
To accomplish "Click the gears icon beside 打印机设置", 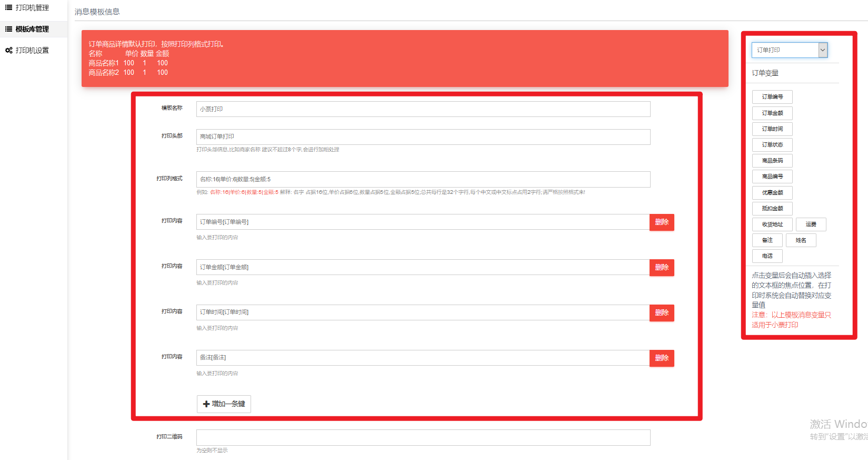I will [8, 51].
